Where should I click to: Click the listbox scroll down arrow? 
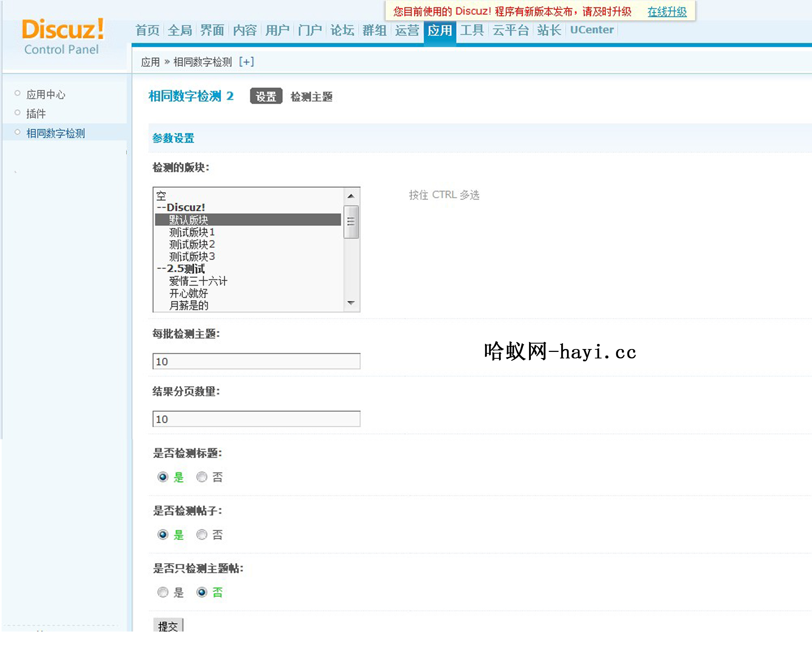pyautogui.click(x=351, y=303)
